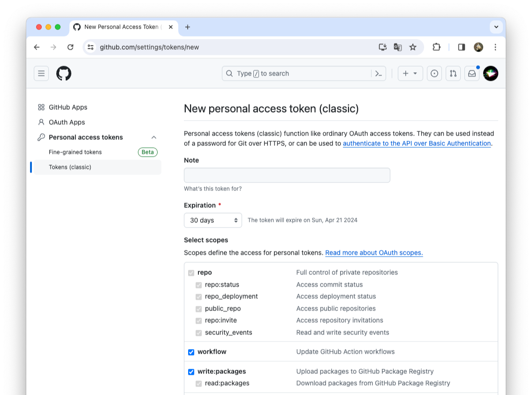
Task: Click 'Access commit status' description
Action: pos(329,285)
